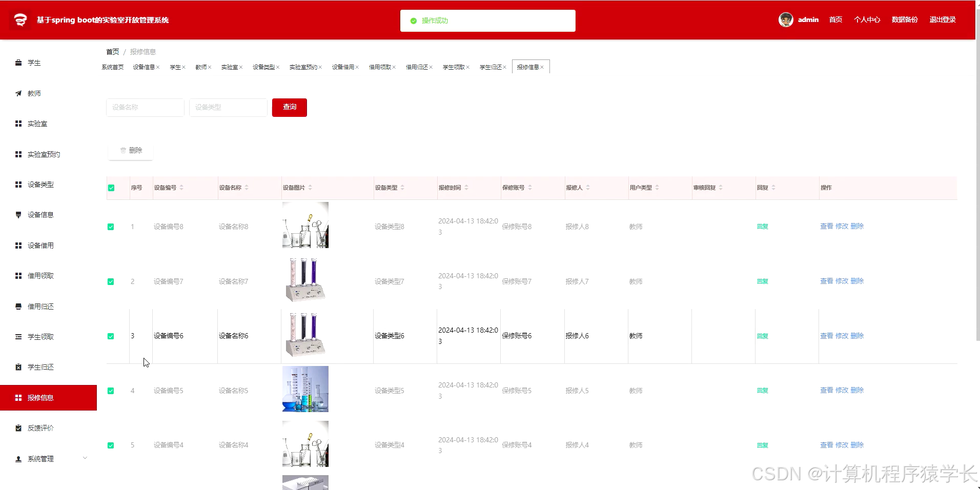The image size is (980, 490).
Task: Click the 教师 paper-plane sidebar icon
Action: coord(18,93)
